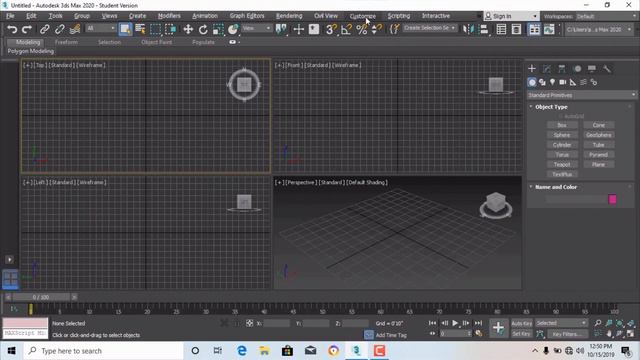Open the Selected key filter dropdown

click(x=561, y=323)
